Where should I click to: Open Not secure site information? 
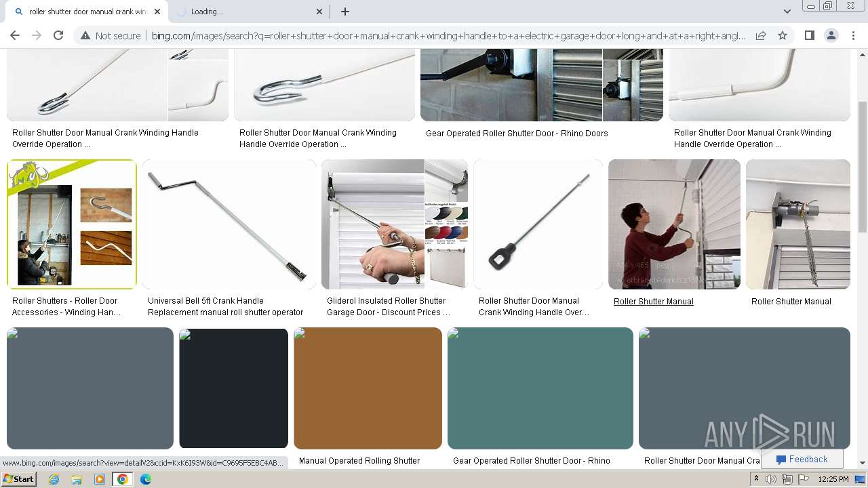[111, 35]
